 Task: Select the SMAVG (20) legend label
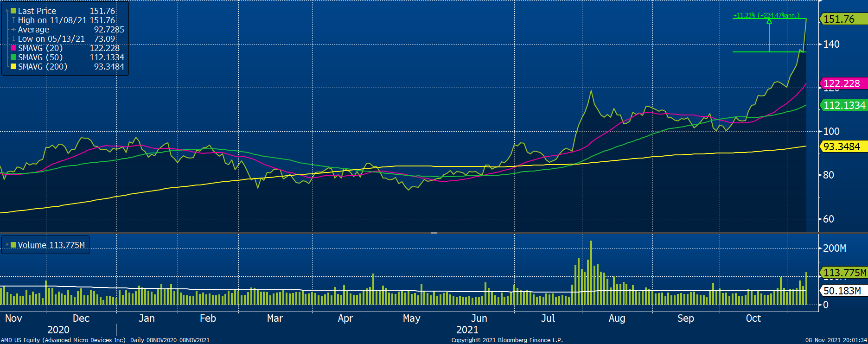coord(40,48)
